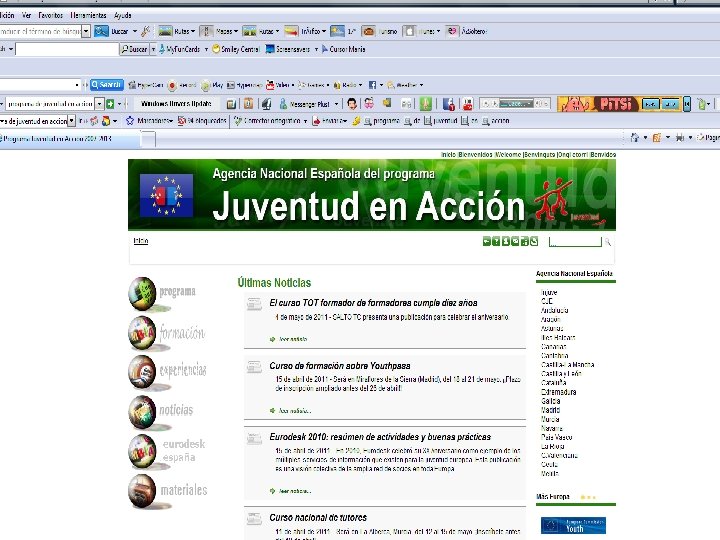Open the Herramientas menu
The height and width of the screenshot is (540, 720).
[88, 15]
